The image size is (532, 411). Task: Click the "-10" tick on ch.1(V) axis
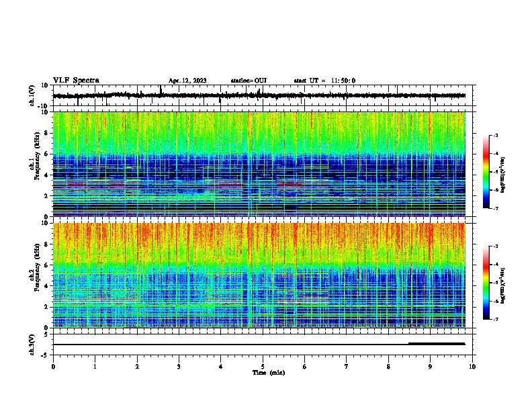click(x=43, y=106)
